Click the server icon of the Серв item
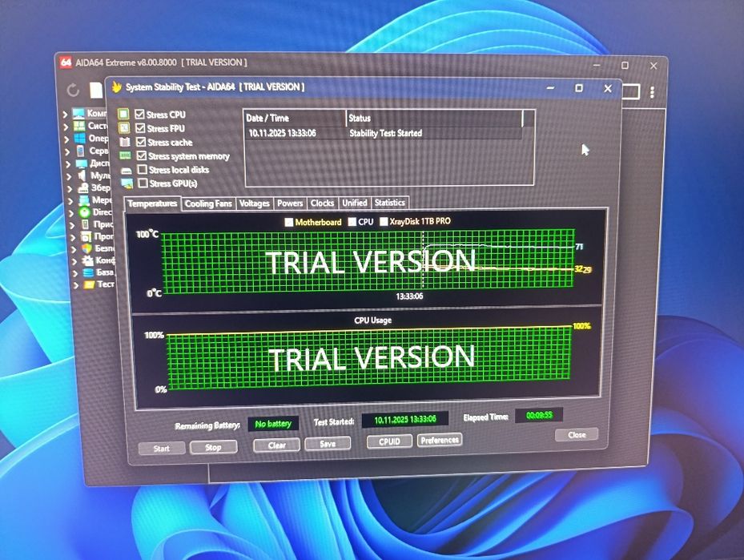744x560 pixels. pos(81,151)
